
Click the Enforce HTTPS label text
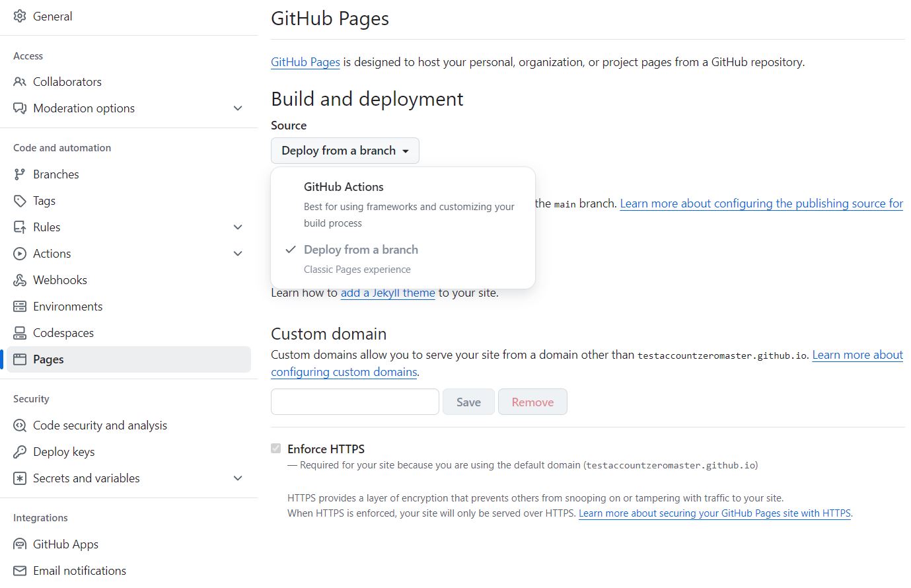[326, 449]
